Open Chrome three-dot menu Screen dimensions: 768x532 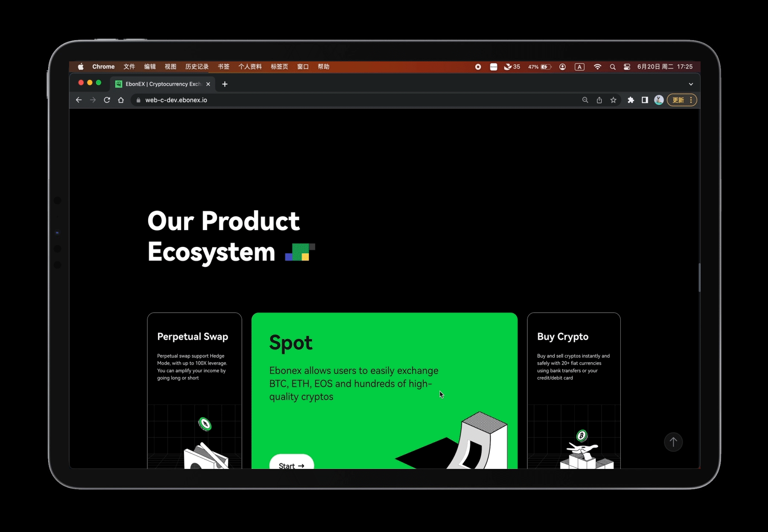click(x=691, y=100)
